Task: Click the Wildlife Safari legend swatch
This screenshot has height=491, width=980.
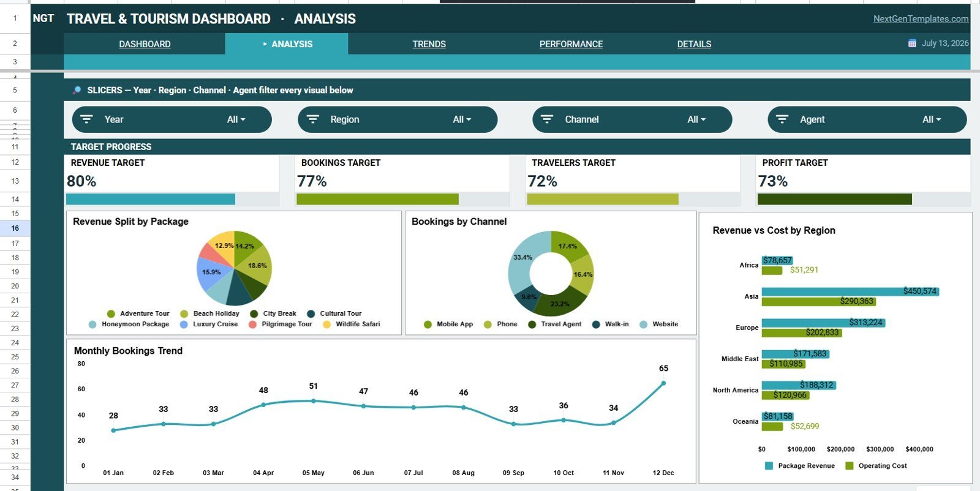Action: [327, 324]
